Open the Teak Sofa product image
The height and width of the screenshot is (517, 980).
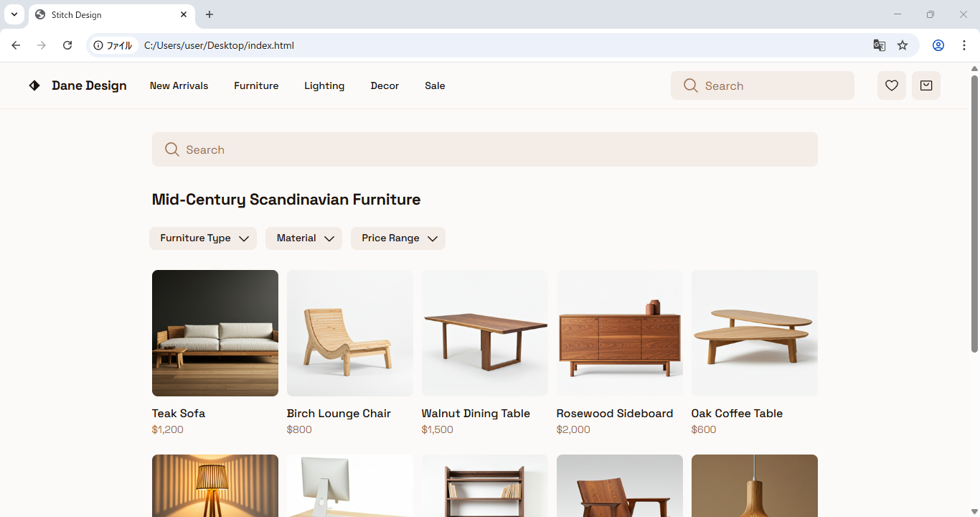[x=215, y=333]
